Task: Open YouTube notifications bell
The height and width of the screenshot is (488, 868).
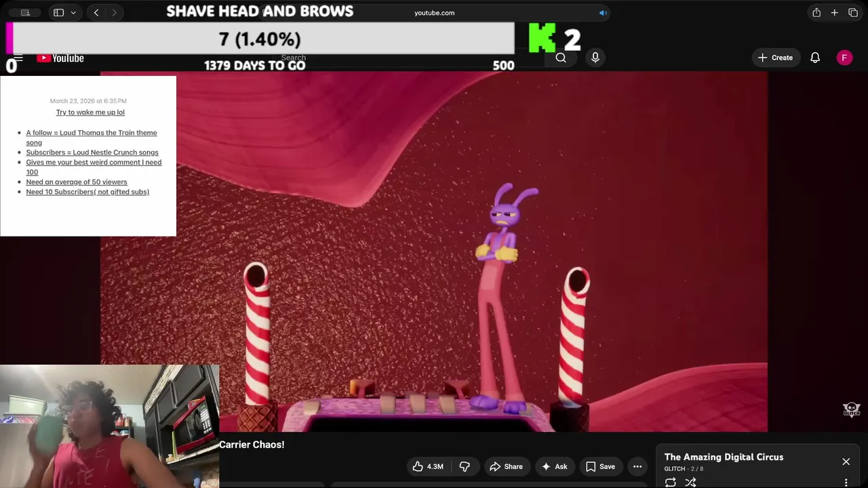Action: pos(815,58)
